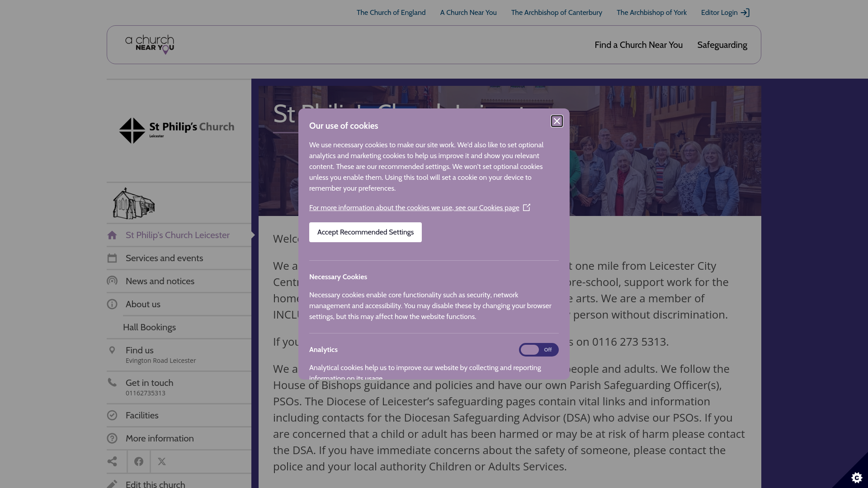Screen dimensions: 868x488
Task: Click phone number 01162735313 text
Action: [x=146, y=393]
